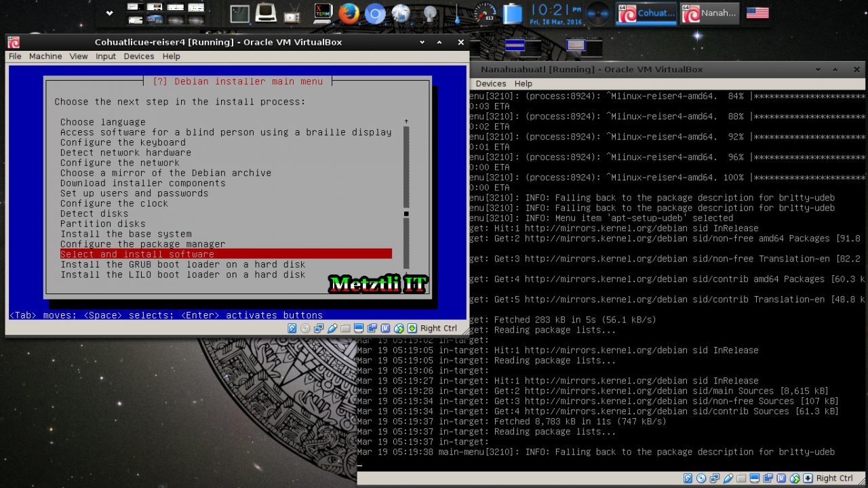Click network icon in Nanahuahuatl status bar
868x488 pixels.
pos(715,478)
